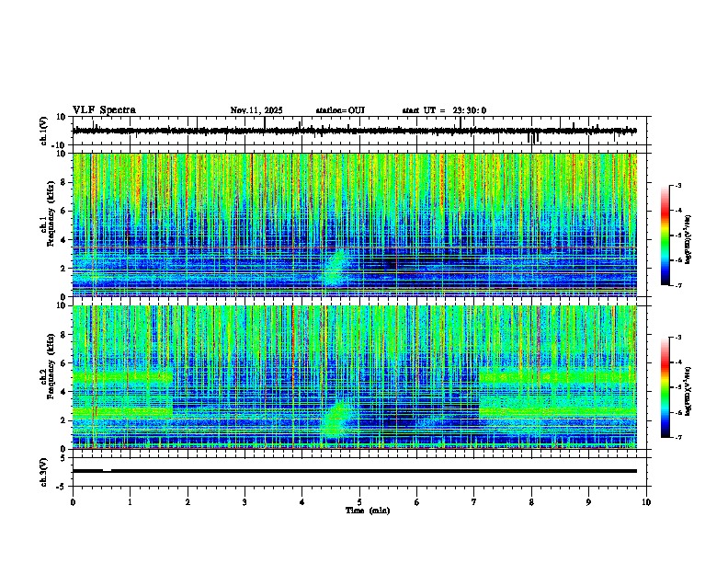Click the "ch.3(V)" axis label
This screenshot has width=728, height=563.
(44, 472)
